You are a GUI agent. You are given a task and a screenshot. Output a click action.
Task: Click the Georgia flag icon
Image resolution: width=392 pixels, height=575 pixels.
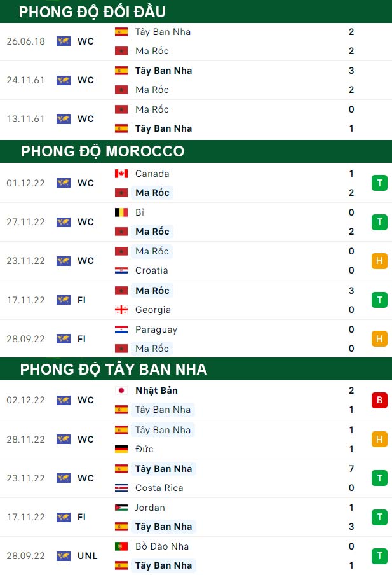pyautogui.click(x=121, y=310)
